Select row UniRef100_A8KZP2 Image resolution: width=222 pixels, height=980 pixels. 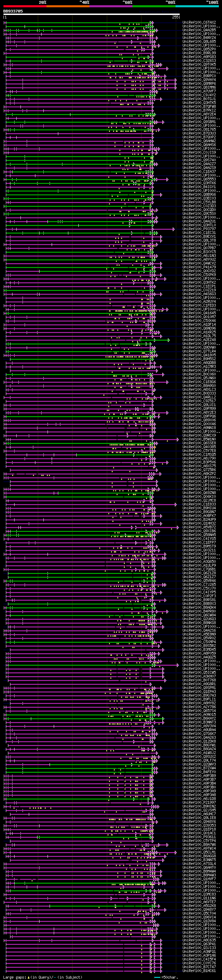point(199,473)
